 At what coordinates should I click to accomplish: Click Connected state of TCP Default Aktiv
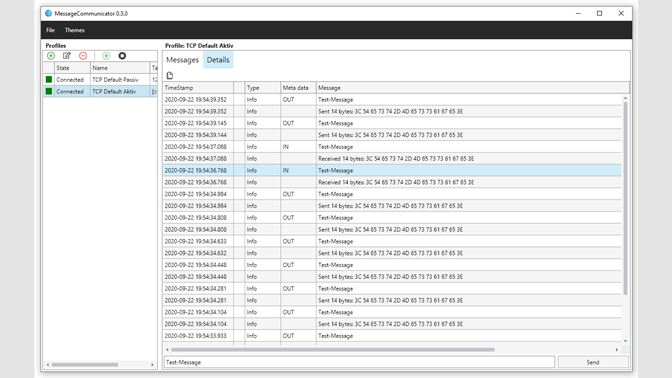click(70, 91)
